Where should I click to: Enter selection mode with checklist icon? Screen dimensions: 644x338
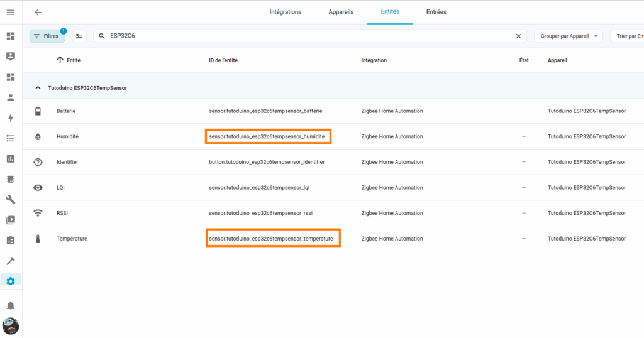(x=79, y=36)
